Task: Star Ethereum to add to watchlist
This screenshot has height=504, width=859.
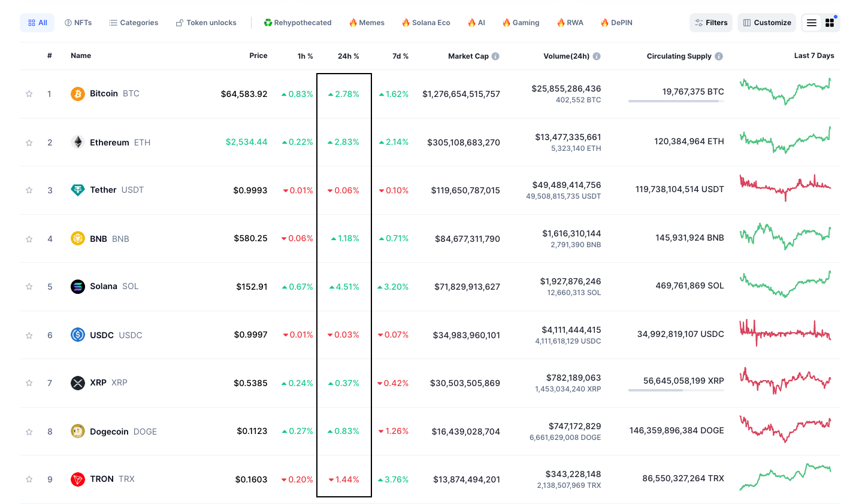Action: click(x=29, y=142)
